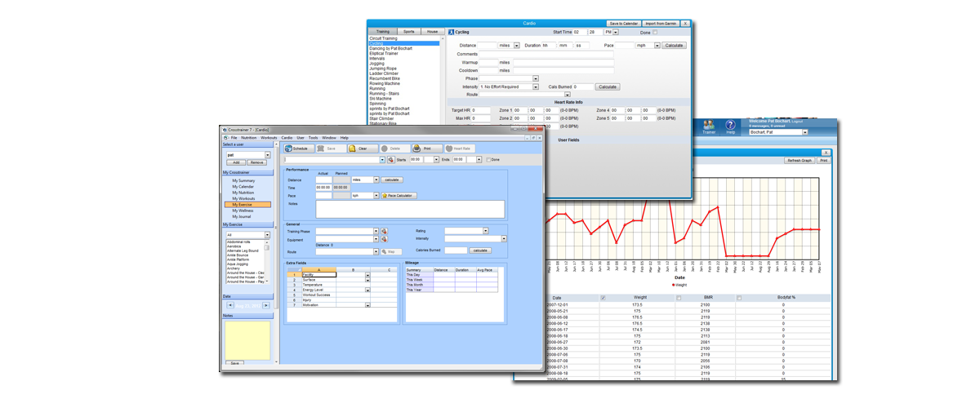The image size is (980, 408).
Task: Select the Training tab in Cardio dialog
Action: (383, 32)
